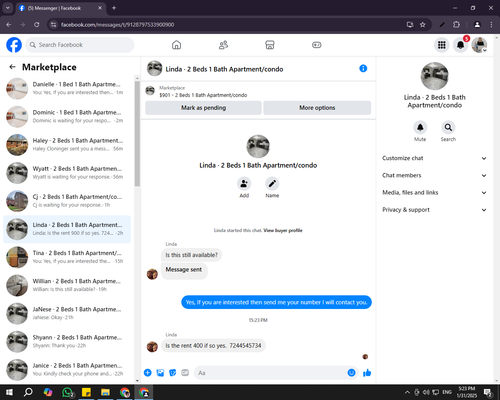Open JaNese's 2 Beds 1 Bath conversation
Viewport: 500px width, 400px height.
pyautogui.click(x=67, y=313)
